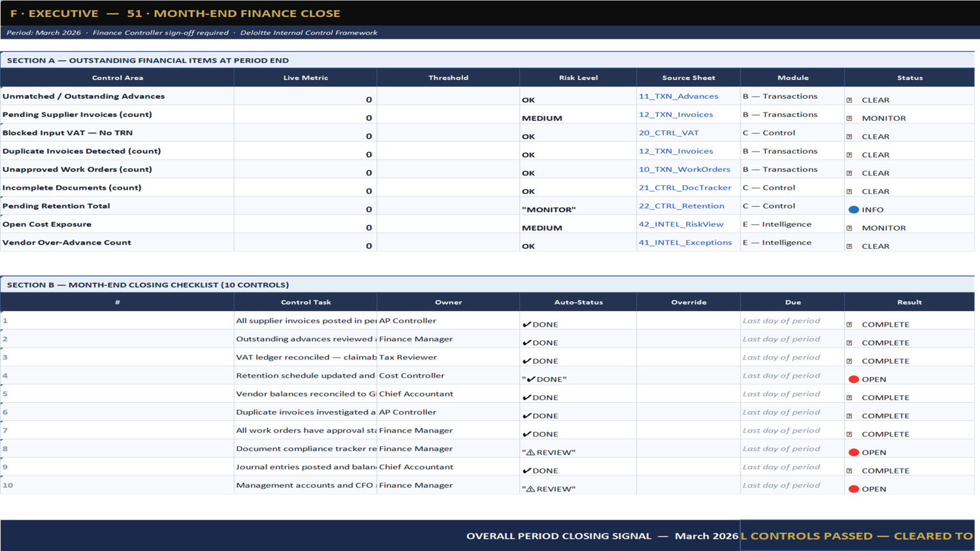Screen dimensions: 980x551
Task: Select the 'Override' column header
Action: pos(689,302)
